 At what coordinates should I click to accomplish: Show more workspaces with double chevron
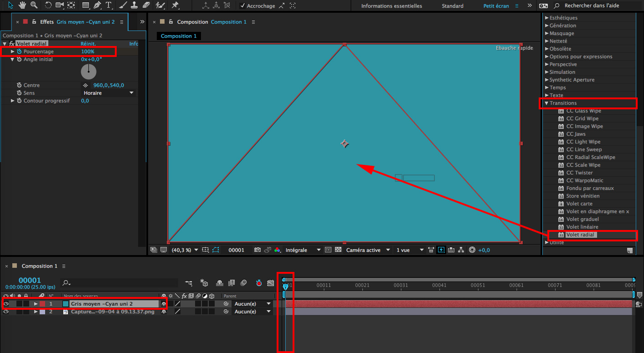point(529,6)
